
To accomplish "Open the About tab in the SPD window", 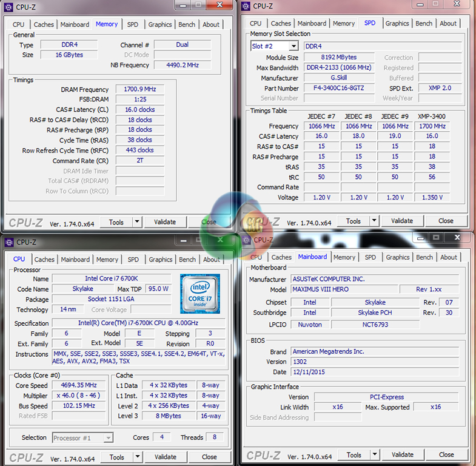I will 448,24.
